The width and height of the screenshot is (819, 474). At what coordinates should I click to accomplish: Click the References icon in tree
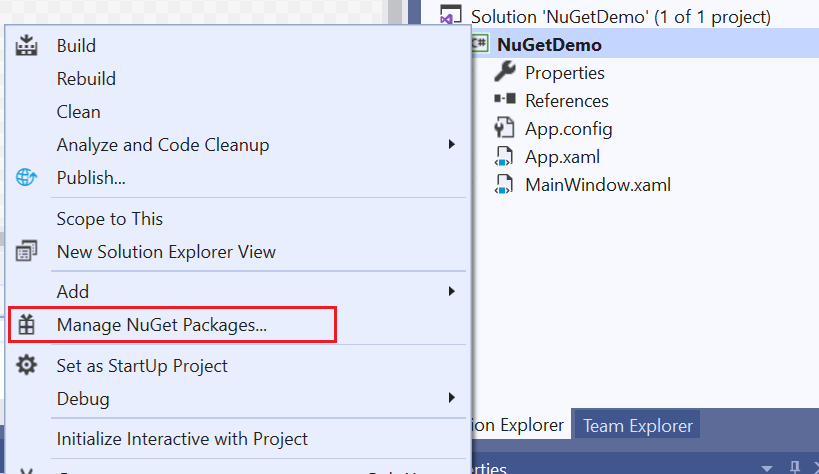click(x=505, y=100)
